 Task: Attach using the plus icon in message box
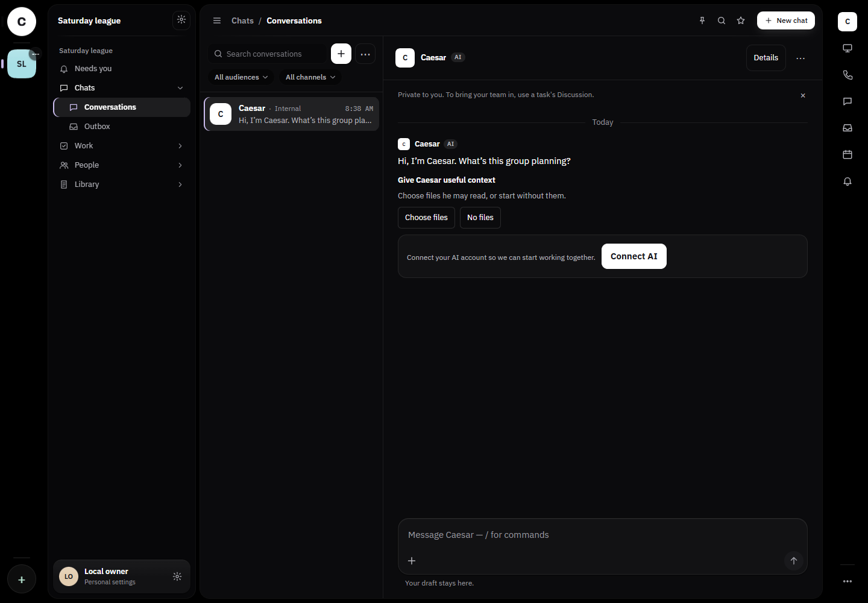[x=412, y=561]
